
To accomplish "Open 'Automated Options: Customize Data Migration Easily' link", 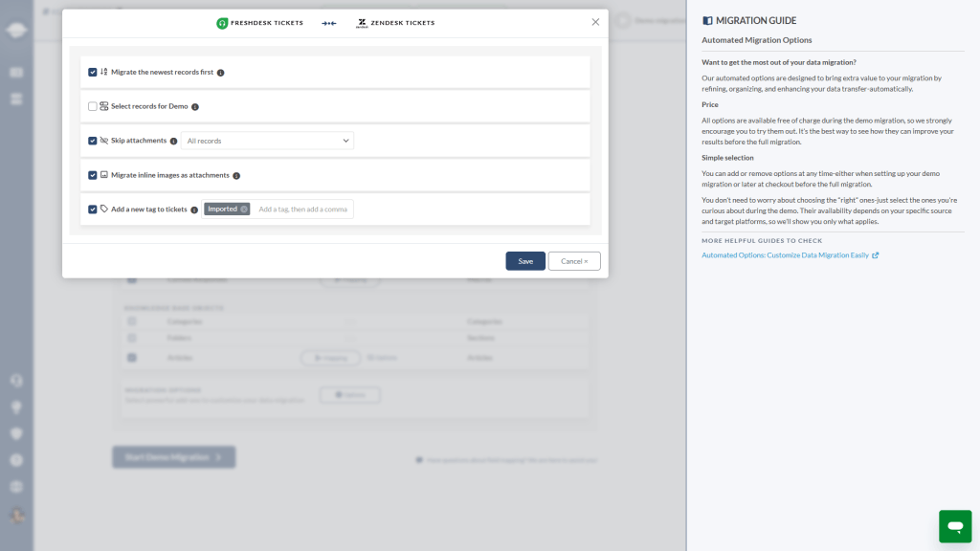I will pyautogui.click(x=785, y=254).
